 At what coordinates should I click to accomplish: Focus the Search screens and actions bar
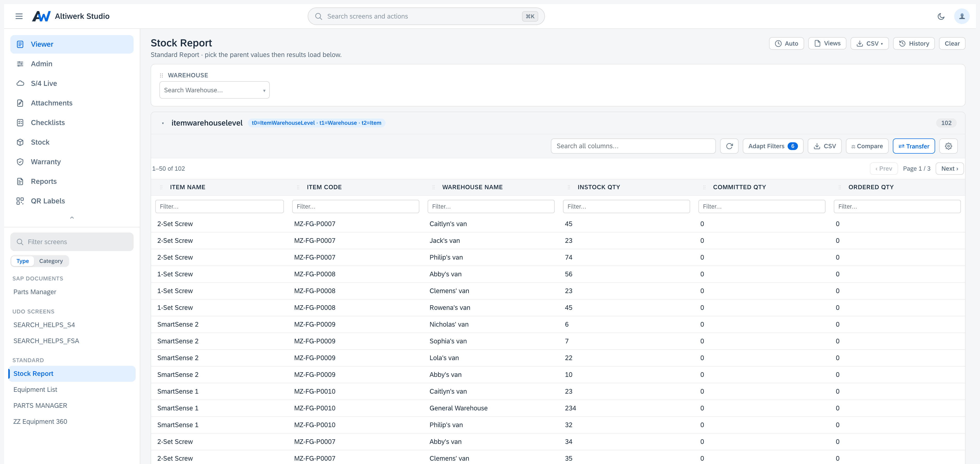(426, 16)
